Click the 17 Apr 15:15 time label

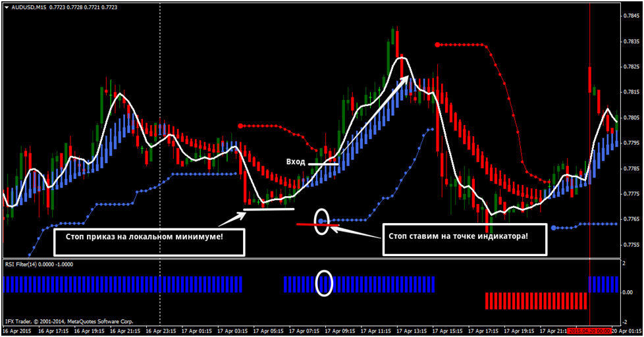448,330
